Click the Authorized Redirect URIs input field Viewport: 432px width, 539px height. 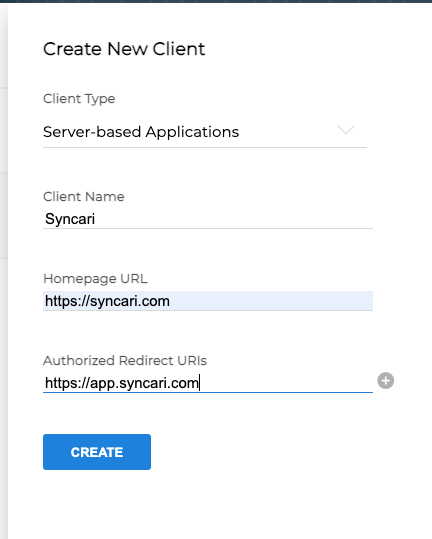click(208, 383)
